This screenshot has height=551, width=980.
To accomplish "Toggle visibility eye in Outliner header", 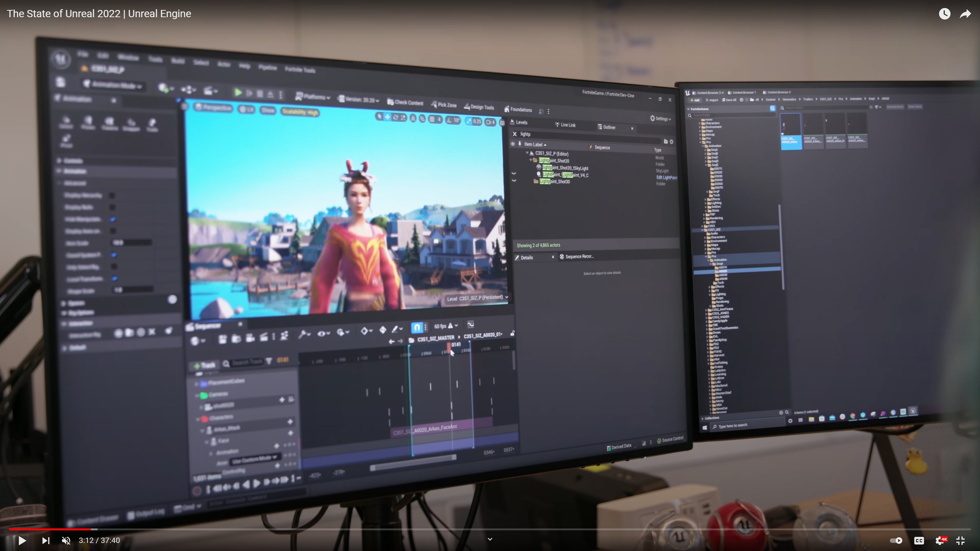I will point(513,144).
